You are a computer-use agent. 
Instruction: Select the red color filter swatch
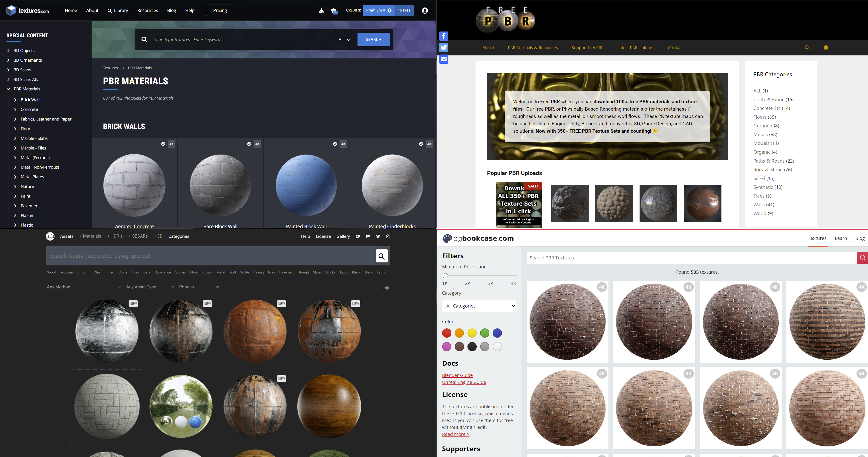pos(447,333)
